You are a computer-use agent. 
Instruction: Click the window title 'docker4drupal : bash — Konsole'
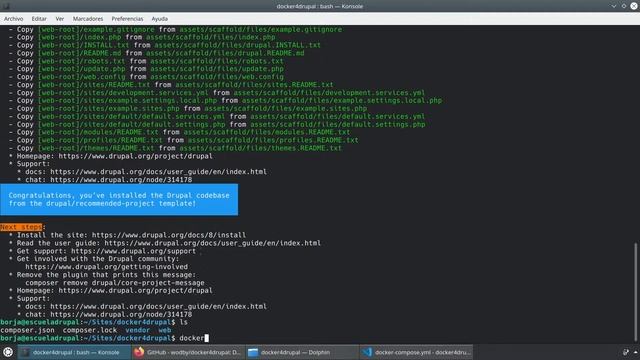pos(320,6)
